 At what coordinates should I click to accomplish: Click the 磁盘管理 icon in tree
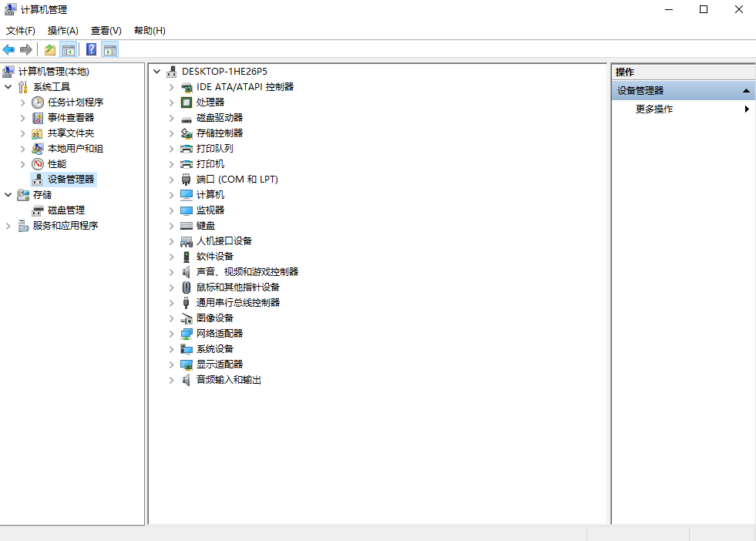pyautogui.click(x=38, y=210)
